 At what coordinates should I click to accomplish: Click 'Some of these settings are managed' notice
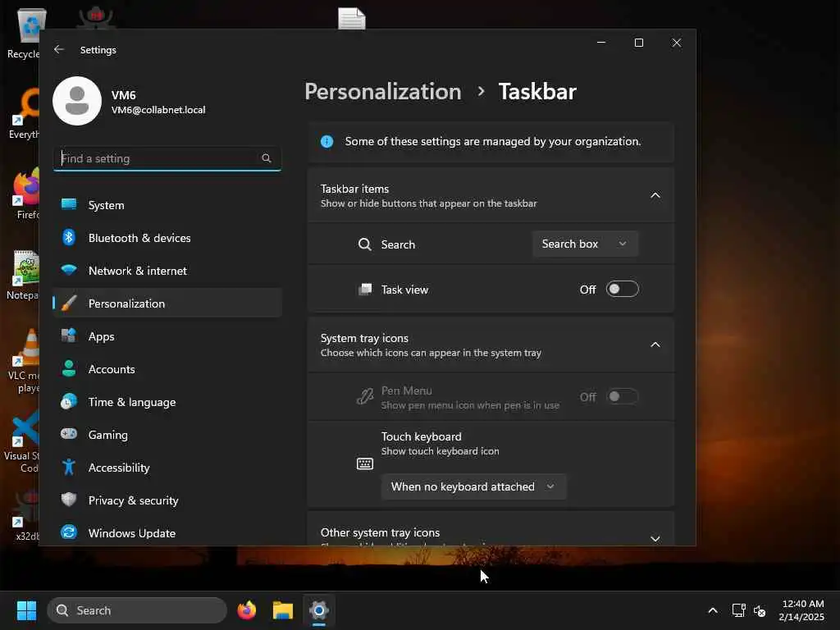(492, 141)
